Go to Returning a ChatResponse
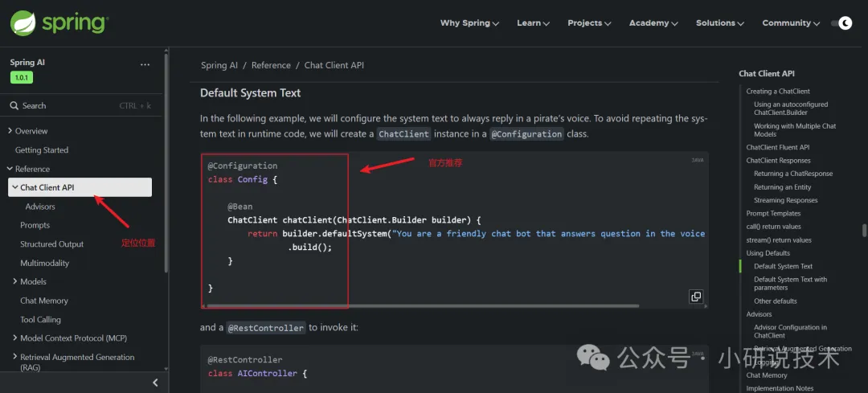 click(x=793, y=174)
